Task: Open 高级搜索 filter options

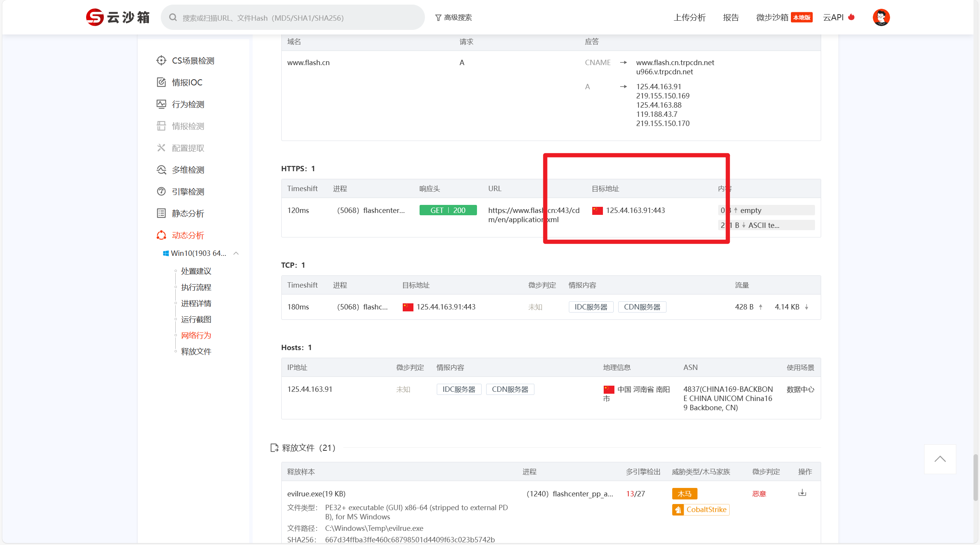Action: (454, 18)
